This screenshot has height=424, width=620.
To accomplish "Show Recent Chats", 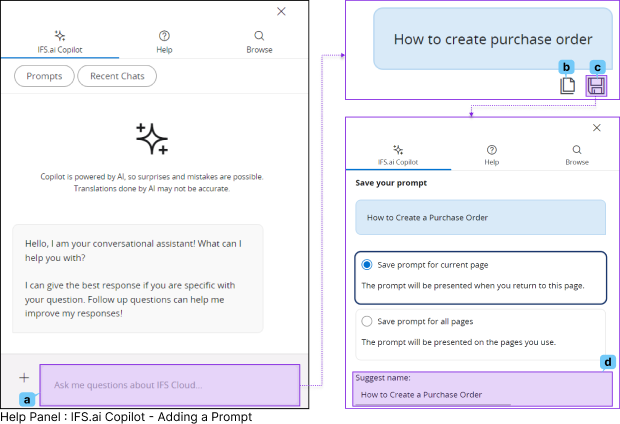I will coord(116,77).
